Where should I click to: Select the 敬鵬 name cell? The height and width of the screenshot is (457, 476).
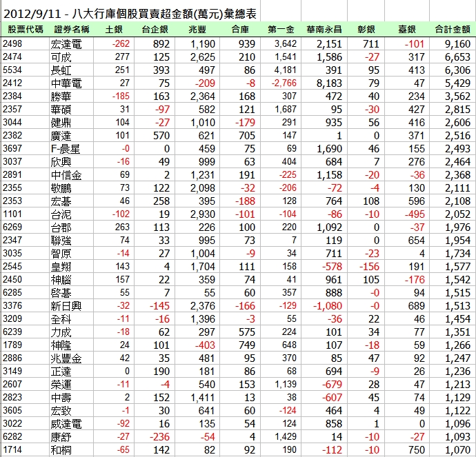click(61, 188)
